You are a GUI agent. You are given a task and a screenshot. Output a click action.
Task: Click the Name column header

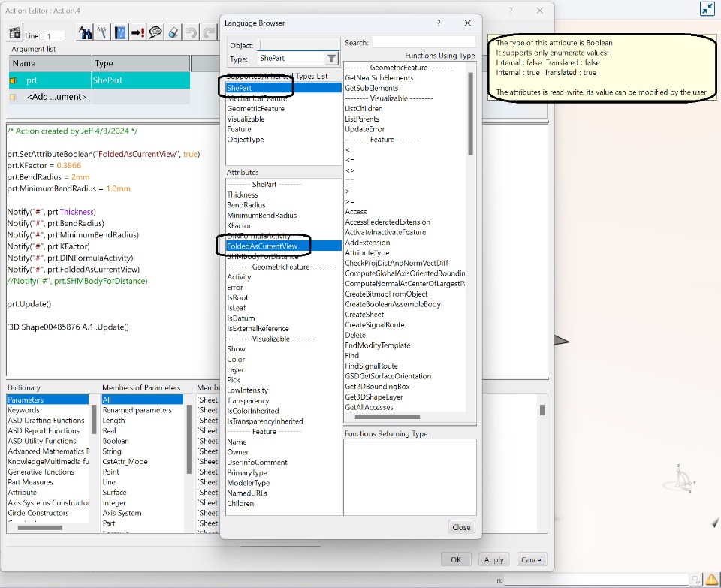(50, 63)
